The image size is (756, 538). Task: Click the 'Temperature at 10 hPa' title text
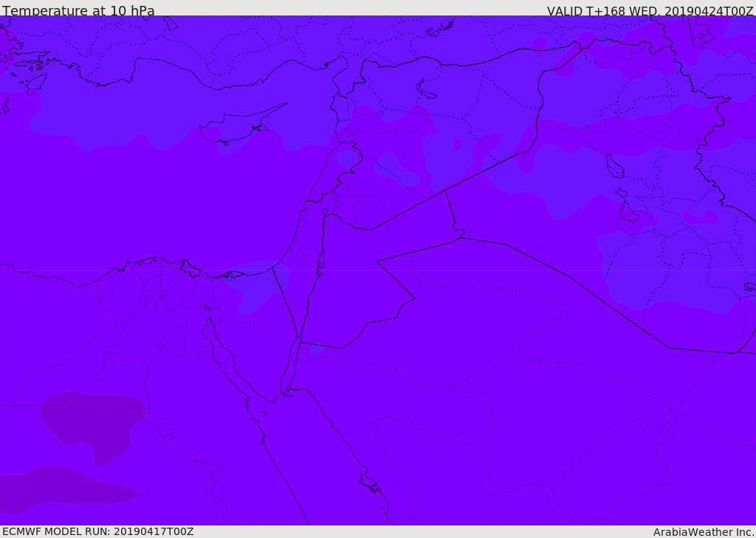pos(78,10)
